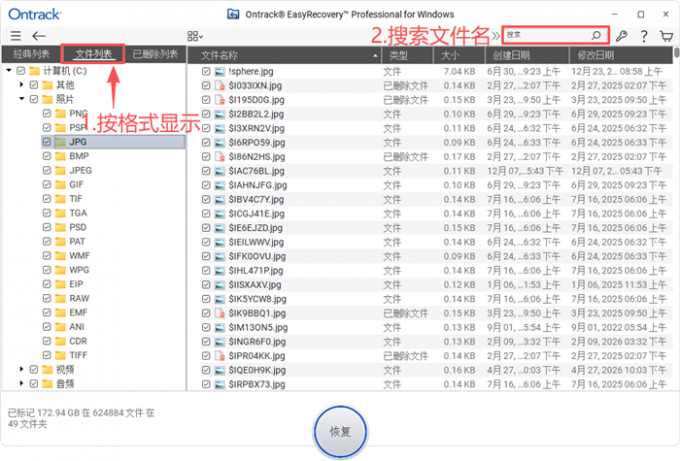The image size is (680, 461).
Task: Open the shopping cart icon
Action: [666, 36]
